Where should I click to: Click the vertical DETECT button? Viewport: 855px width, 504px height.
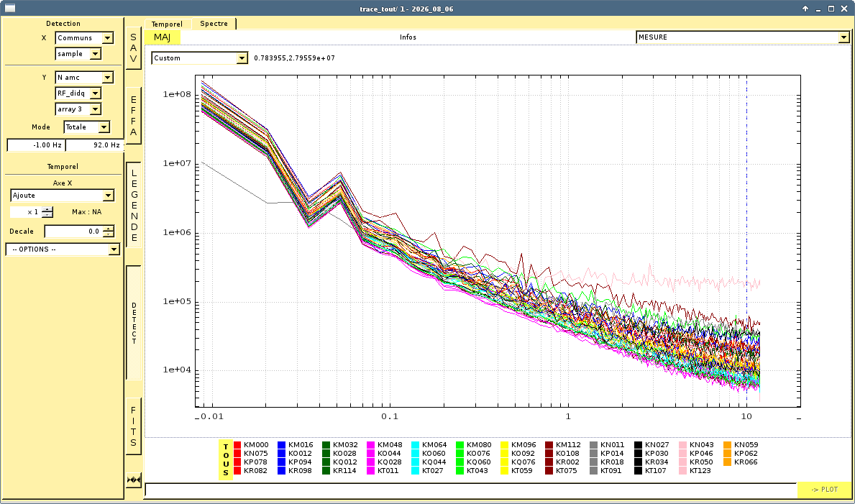coord(134,323)
